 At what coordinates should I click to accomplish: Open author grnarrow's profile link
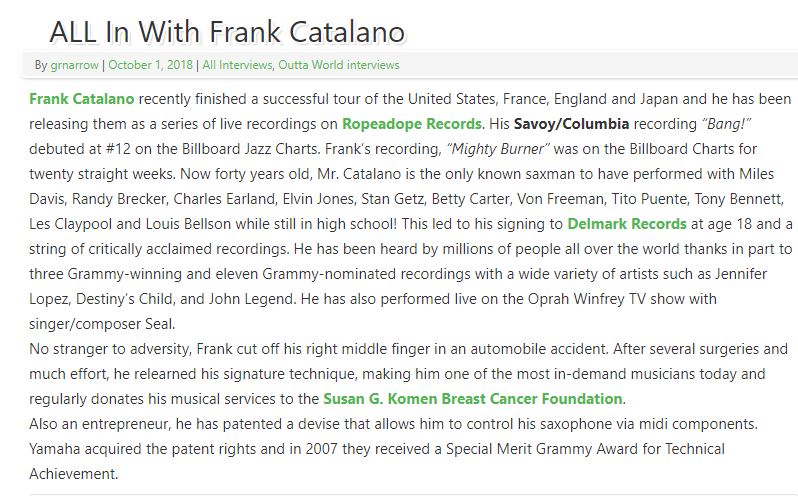point(74,65)
